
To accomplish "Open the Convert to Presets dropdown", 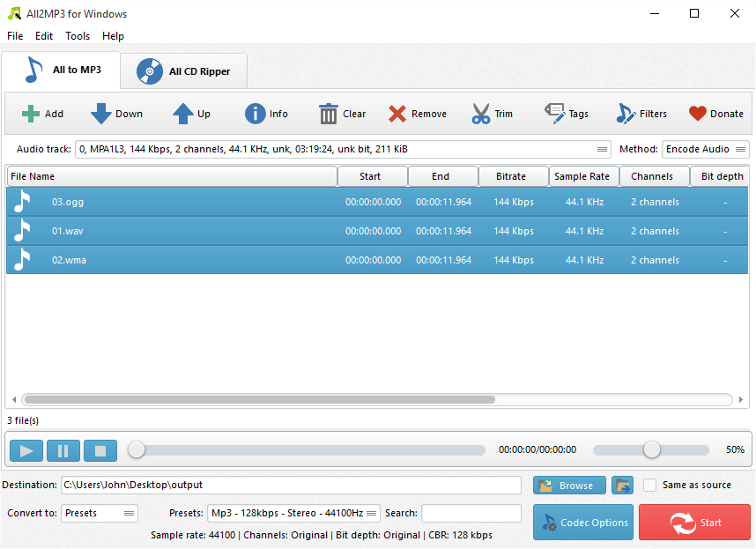I will (100, 514).
